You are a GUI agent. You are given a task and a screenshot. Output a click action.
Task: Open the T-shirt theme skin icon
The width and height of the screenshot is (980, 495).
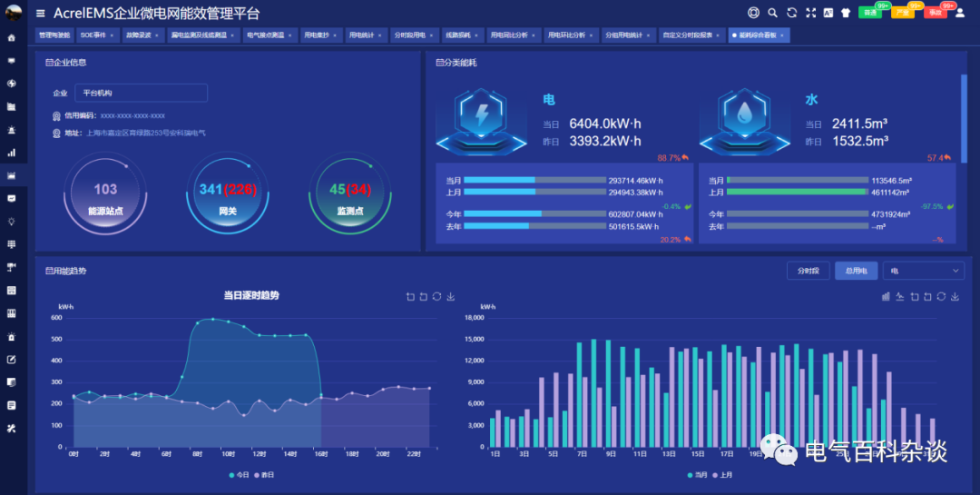click(846, 13)
